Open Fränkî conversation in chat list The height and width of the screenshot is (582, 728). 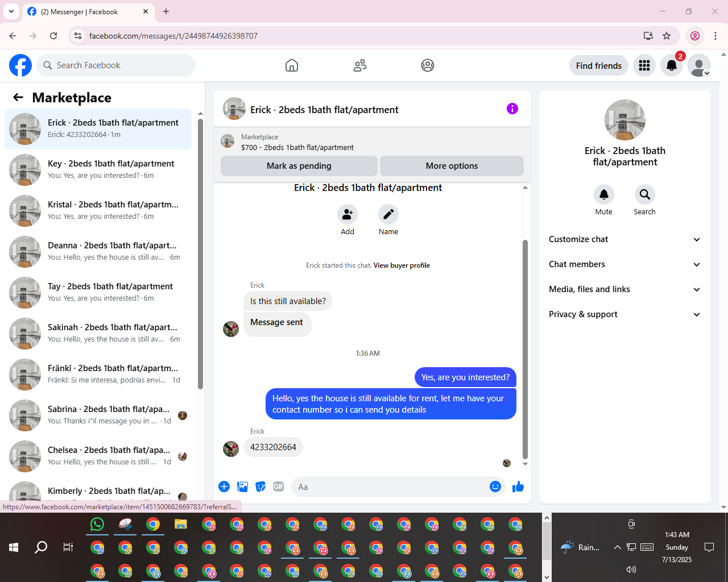click(x=98, y=375)
